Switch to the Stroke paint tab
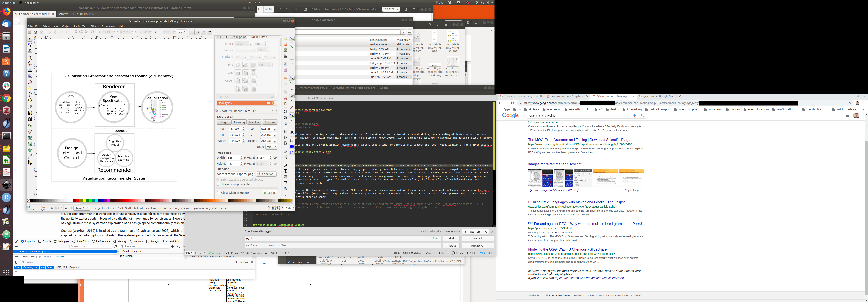The image size is (868, 302). pyautogui.click(x=236, y=37)
